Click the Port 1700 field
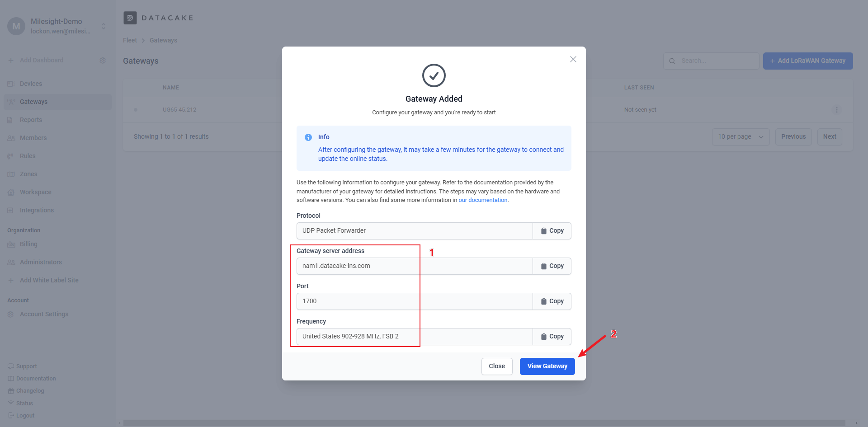This screenshot has width=868, height=427. click(x=415, y=301)
